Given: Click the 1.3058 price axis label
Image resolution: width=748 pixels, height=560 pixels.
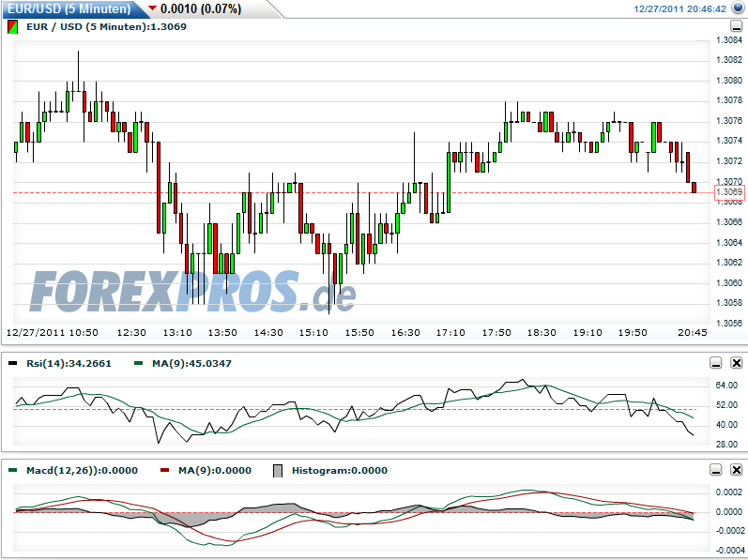Looking at the screenshot, I should pos(729,303).
